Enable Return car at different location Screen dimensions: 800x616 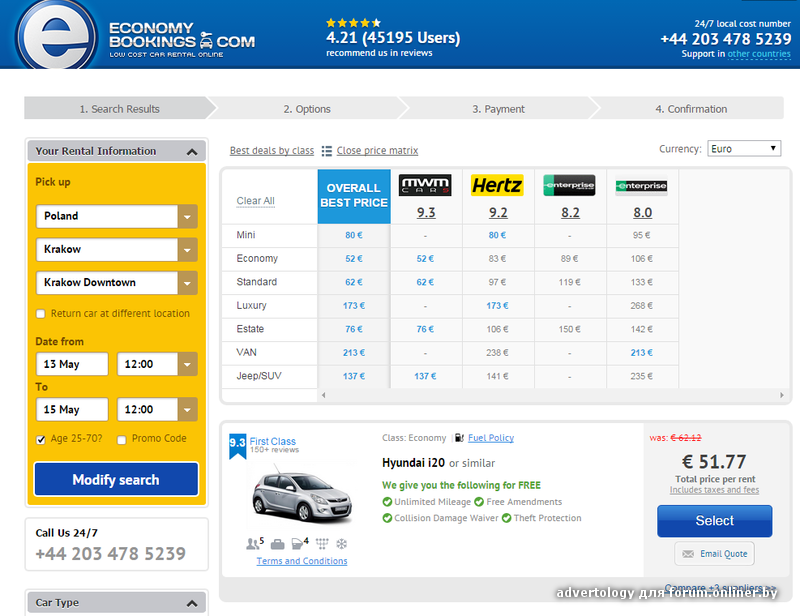41,314
